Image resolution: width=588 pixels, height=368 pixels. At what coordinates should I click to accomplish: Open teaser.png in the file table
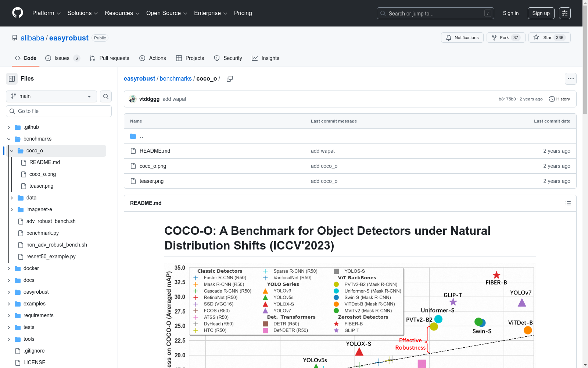click(151, 181)
